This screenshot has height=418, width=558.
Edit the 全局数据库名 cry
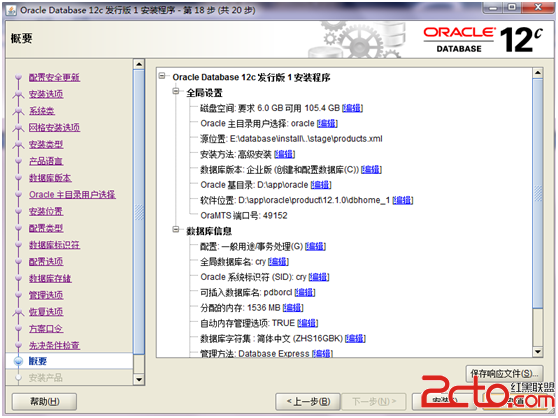(x=278, y=262)
